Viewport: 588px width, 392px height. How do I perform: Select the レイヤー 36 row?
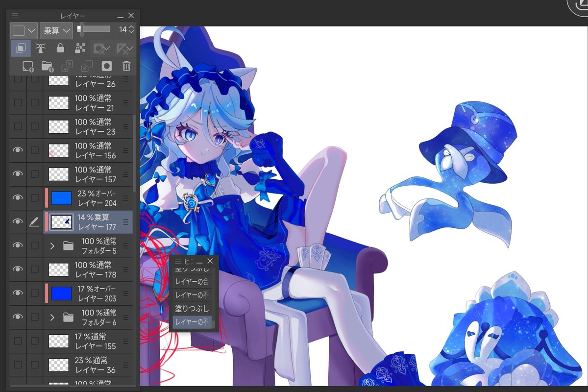click(72, 365)
